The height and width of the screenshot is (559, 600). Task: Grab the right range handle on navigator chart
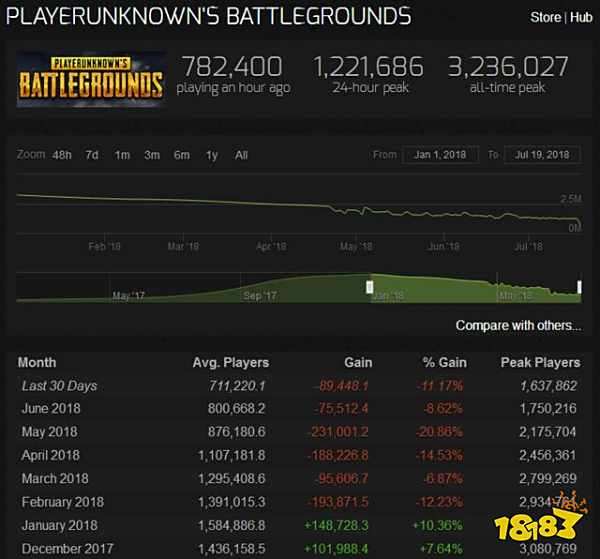pos(579,287)
